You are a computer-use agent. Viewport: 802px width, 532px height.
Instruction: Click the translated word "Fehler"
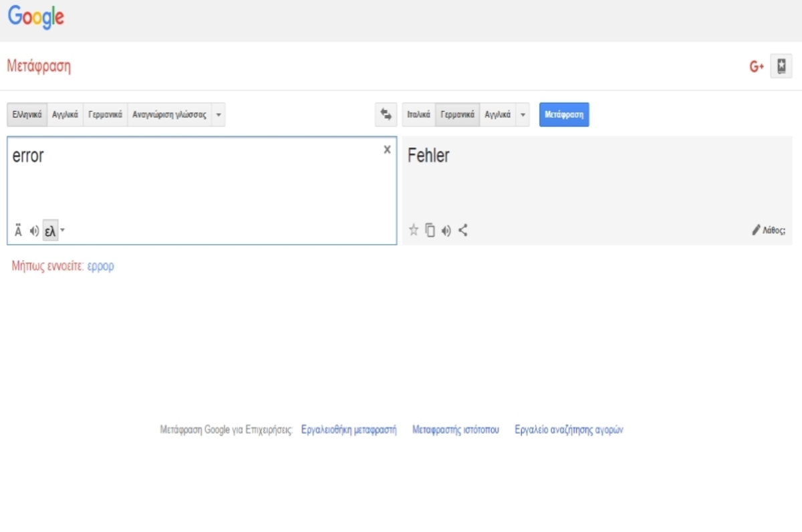tap(428, 156)
